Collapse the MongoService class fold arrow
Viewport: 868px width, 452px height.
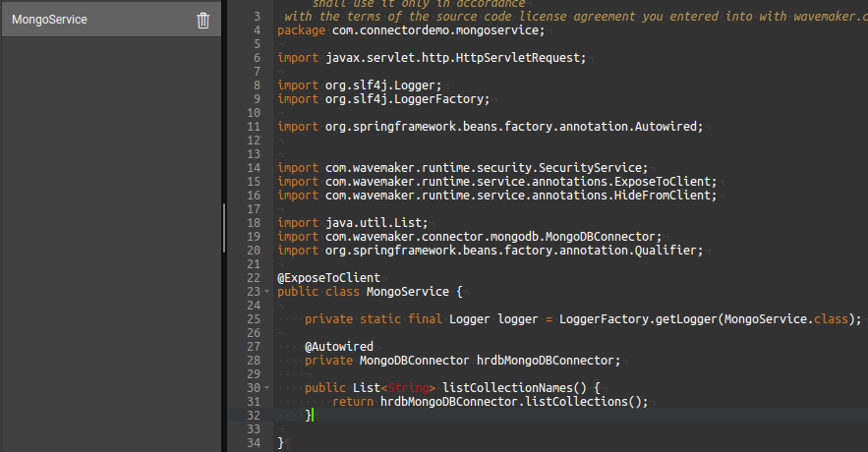pyautogui.click(x=267, y=293)
